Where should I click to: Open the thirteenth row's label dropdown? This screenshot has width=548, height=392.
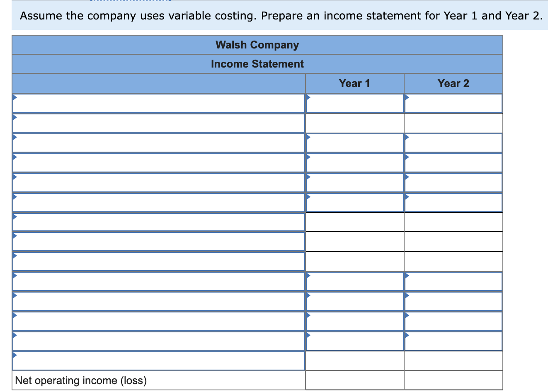click(x=159, y=342)
